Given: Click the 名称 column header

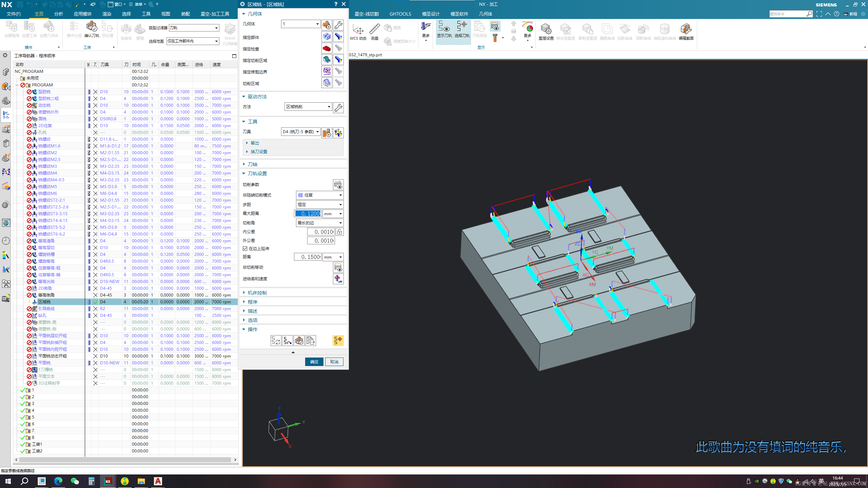Looking at the screenshot, I should pyautogui.click(x=49, y=64).
